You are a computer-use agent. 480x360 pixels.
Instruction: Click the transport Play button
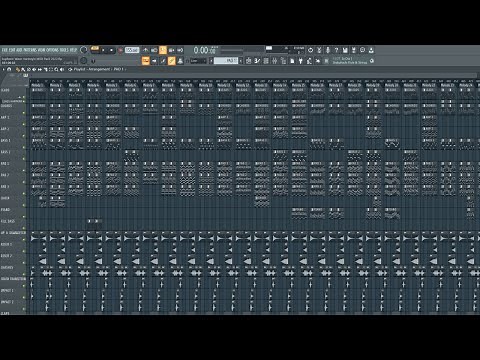click(x=103, y=50)
